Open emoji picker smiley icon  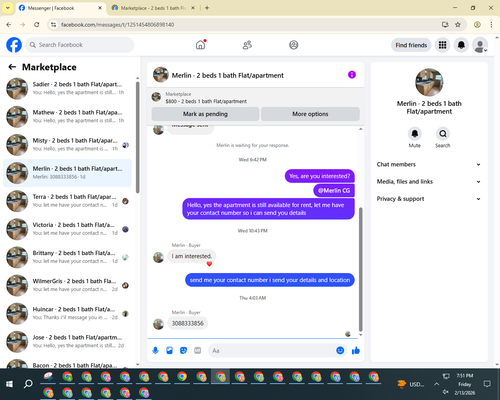[x=340, y=350]
